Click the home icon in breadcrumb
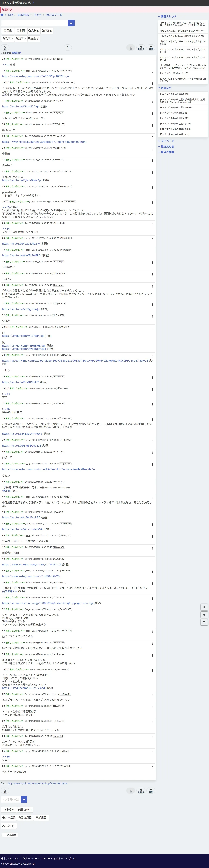 coord(2,15)
